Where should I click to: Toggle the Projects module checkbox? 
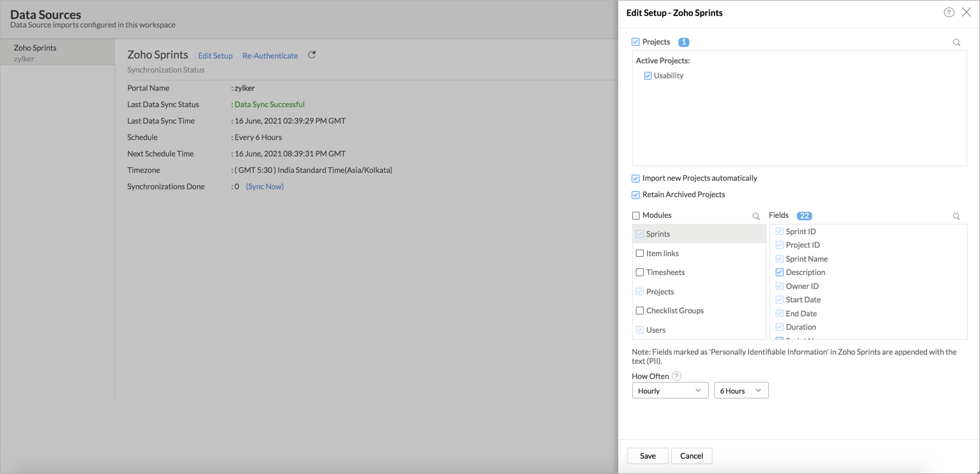640,291
